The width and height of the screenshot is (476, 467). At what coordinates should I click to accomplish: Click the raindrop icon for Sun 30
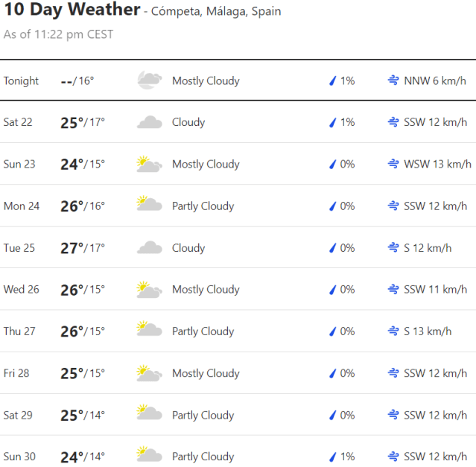coord(333,457)
